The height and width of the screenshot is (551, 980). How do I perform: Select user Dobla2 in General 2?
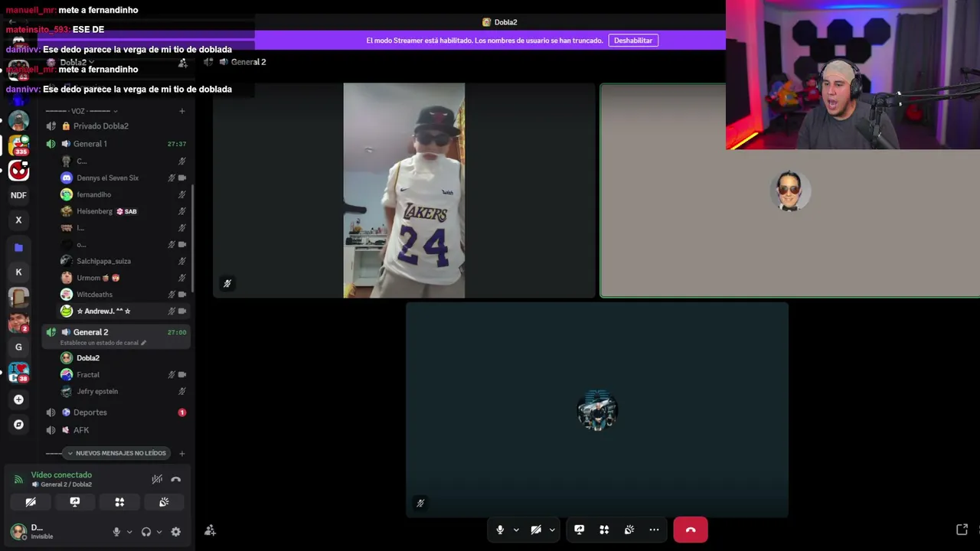click(123, 358)
